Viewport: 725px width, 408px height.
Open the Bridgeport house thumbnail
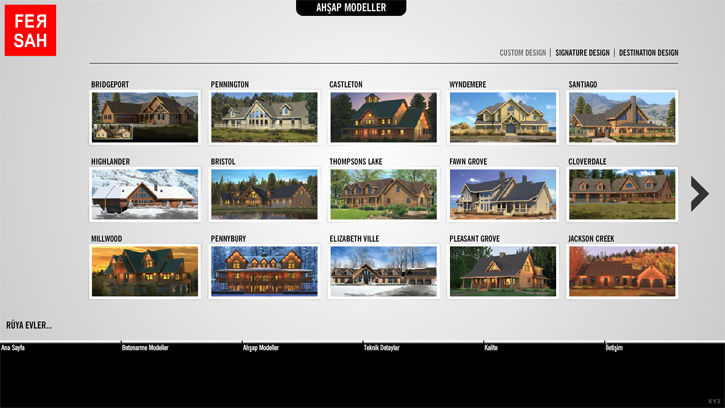131,117
